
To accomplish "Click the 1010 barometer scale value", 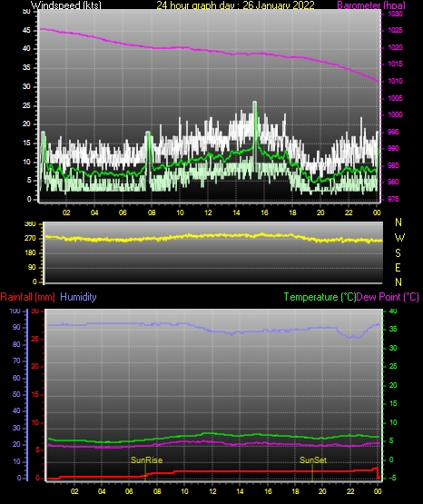I will [x=395, y=81].
